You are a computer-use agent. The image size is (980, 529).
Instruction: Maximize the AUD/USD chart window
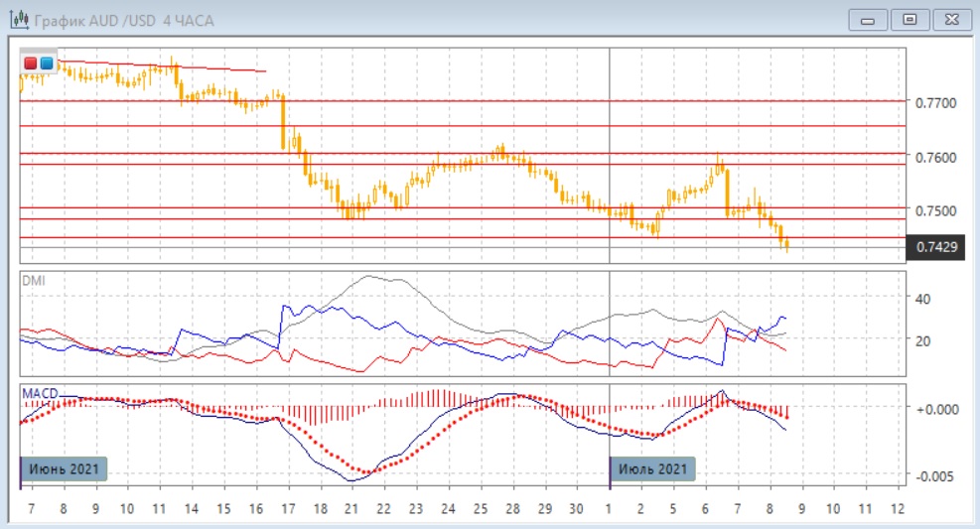pos(909,20)
